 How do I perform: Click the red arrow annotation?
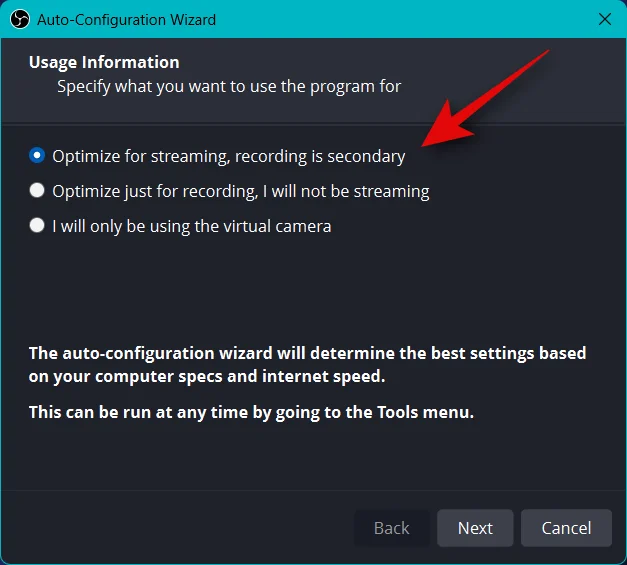(486, 98)
